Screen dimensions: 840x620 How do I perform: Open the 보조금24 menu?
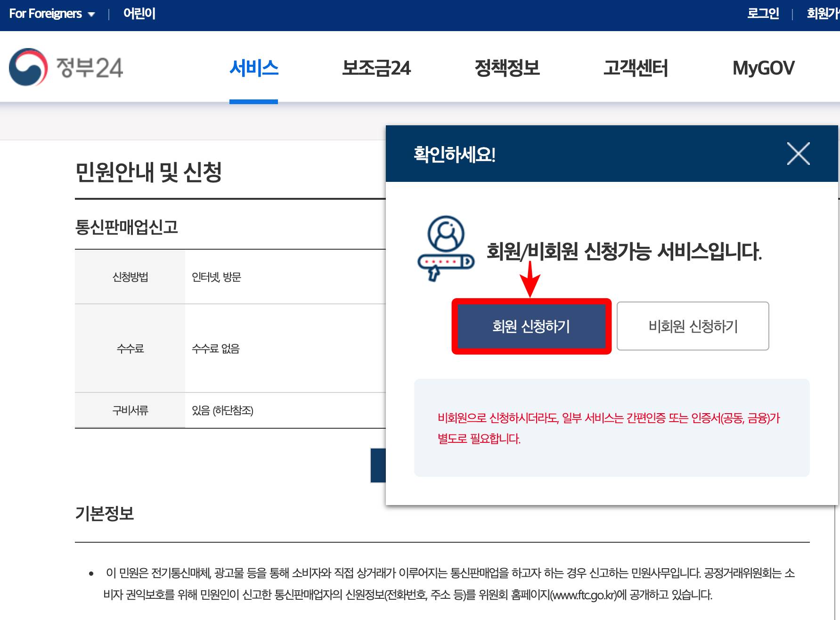pos(376,68)
